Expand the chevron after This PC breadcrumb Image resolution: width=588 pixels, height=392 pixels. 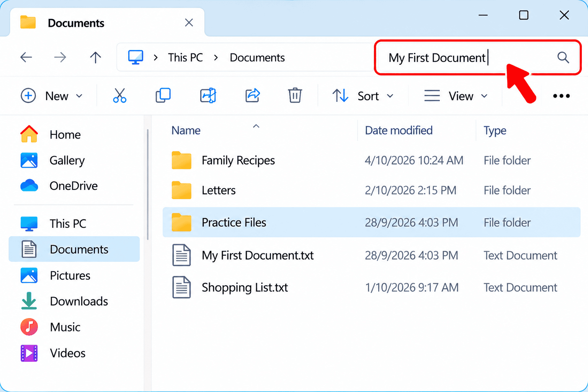point(216,57)
